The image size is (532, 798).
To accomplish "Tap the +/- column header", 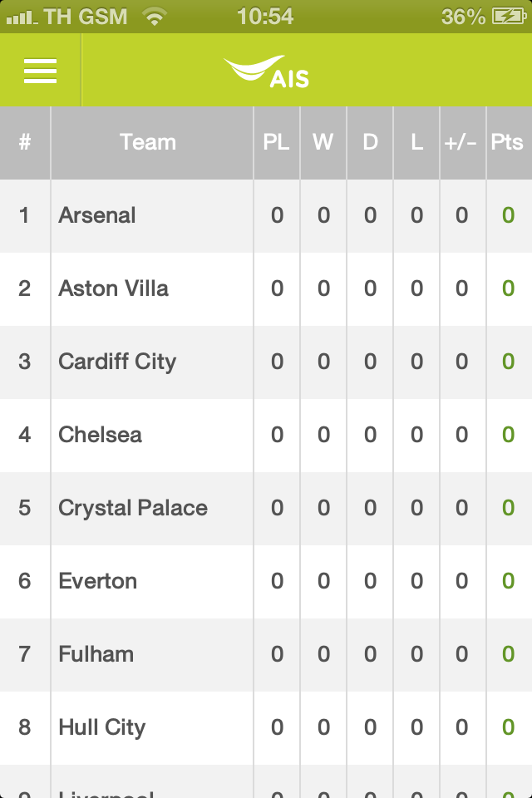I will click(461, 142).
